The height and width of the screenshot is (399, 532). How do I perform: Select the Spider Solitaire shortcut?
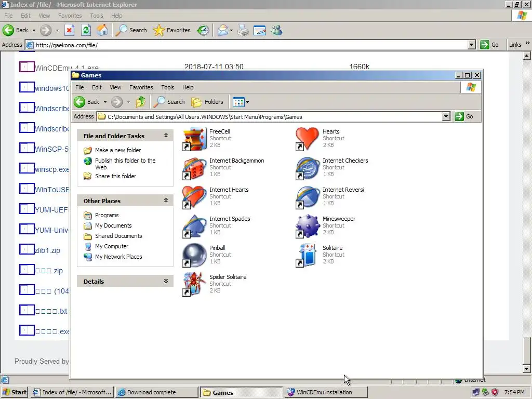194,285
